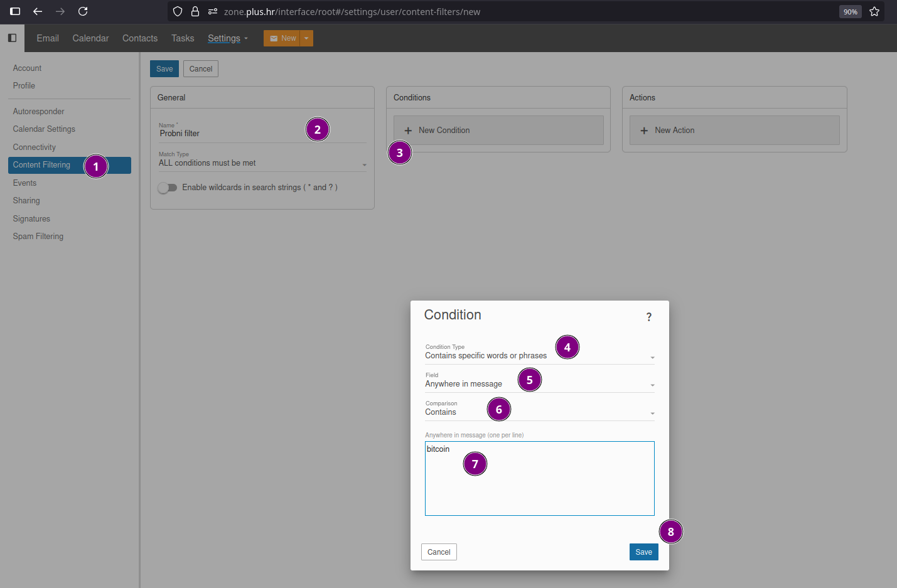Screen dimensions: 897x588
Task: Go to the Calendar tab
Action: (x=90, y=38)
